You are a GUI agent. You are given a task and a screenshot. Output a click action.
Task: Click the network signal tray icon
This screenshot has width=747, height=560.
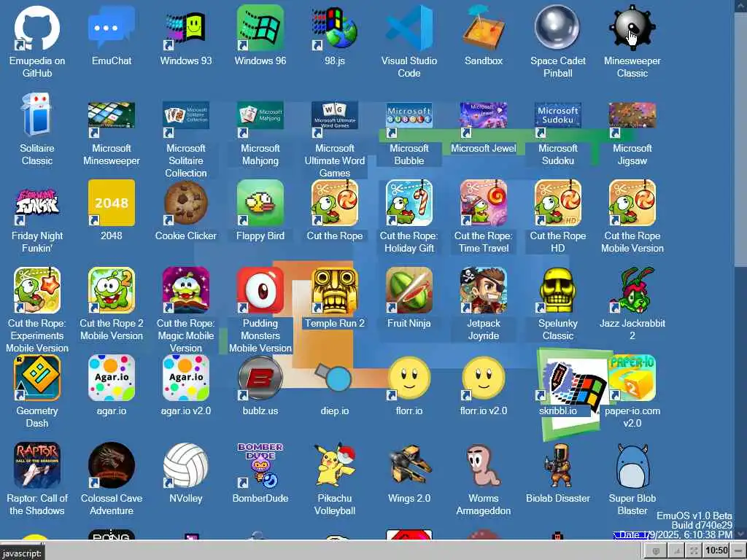coord(676,551)
